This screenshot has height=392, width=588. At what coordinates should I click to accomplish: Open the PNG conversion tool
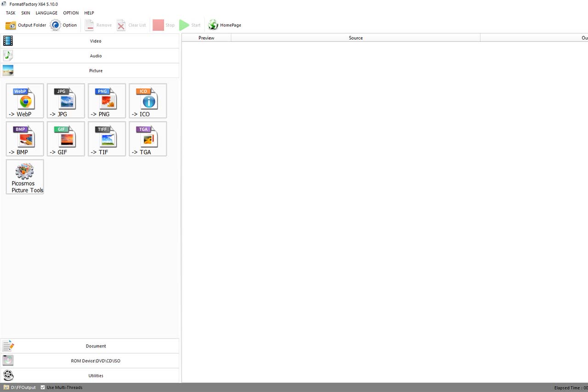pos(107,101)
